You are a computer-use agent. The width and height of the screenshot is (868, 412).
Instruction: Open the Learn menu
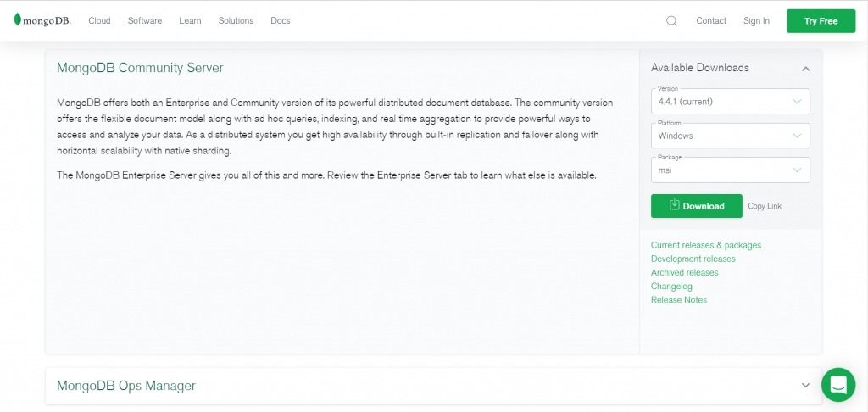pyautogui.click(x=190, y=21)
